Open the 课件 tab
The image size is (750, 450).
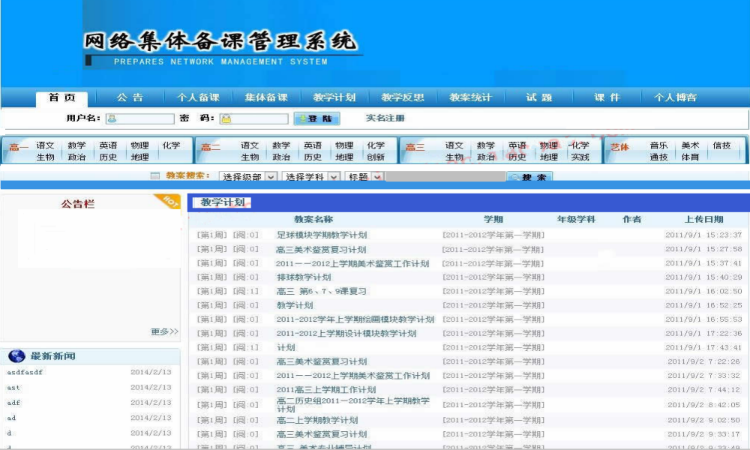[x=607, y=98]
